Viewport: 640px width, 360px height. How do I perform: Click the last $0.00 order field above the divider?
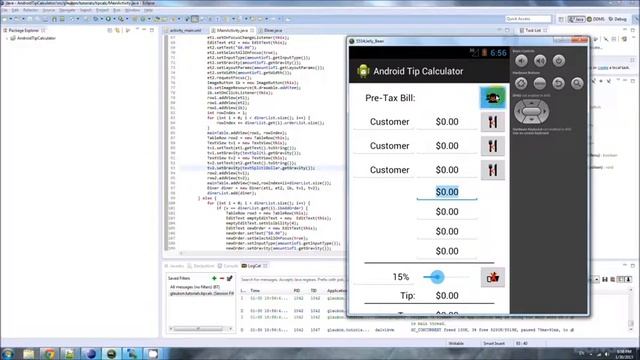[447, 251]
